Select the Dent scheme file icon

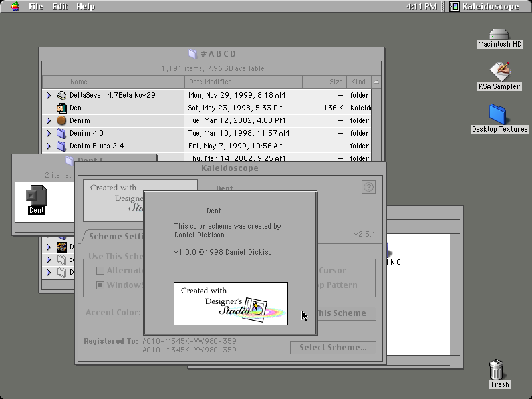pyautogui.click(x=37, y=196)
